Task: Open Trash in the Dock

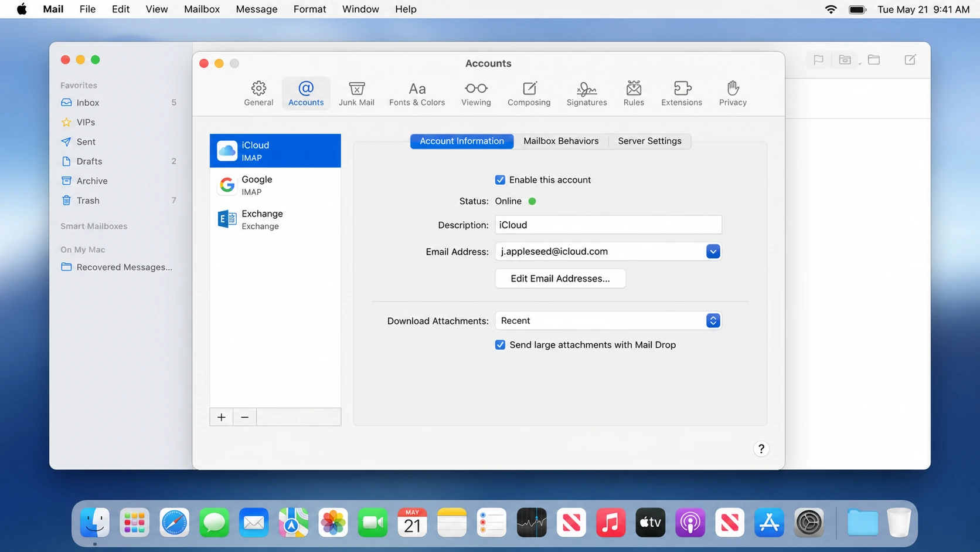Action: (899, 523)
